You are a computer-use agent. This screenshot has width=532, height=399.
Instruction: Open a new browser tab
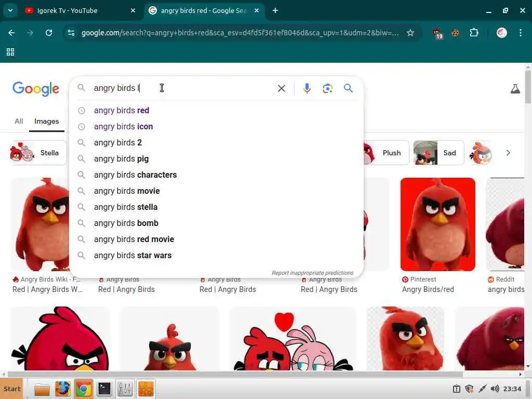pyautogui.click(x=275, y=10)
